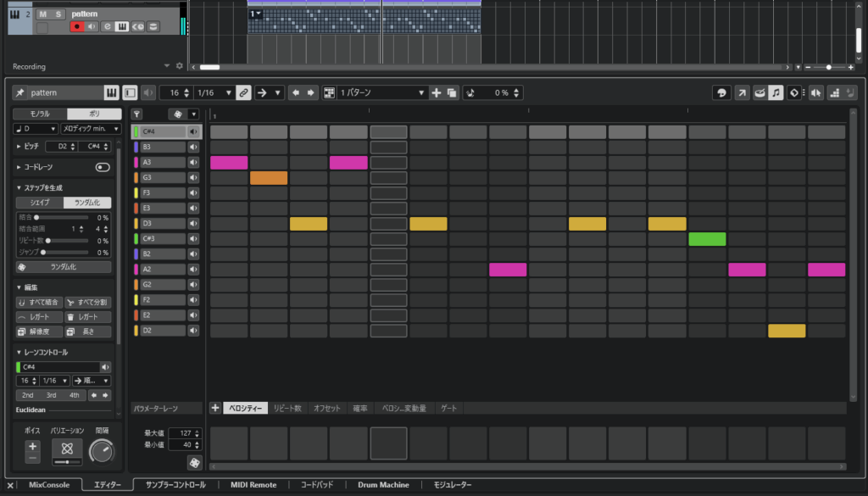Click the dice icon in parameter lane
The height and width of the screenshot is (496, 868).
(194, 462)
